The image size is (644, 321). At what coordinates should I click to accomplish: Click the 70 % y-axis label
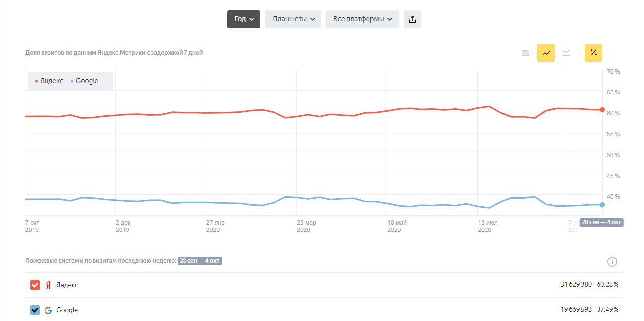click(613, 72)
